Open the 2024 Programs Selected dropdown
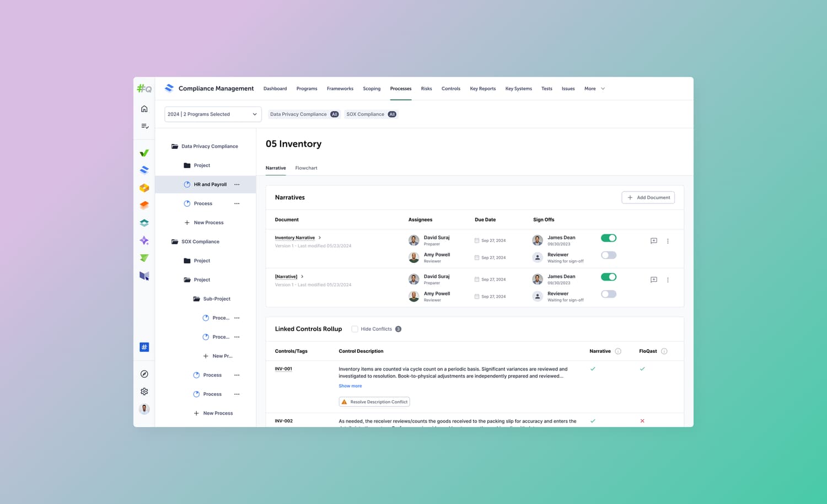The width and height of the screenshot is (827, 504). (x=213, y=114)
